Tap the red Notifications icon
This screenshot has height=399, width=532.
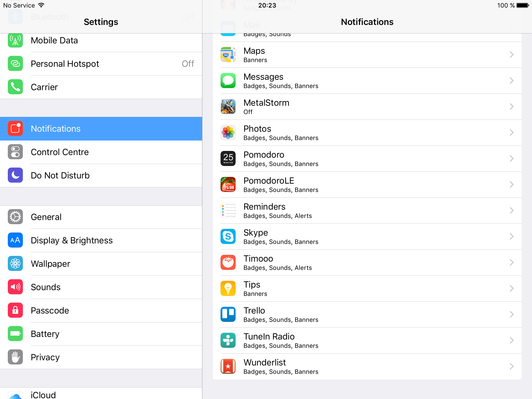[15, 129]
